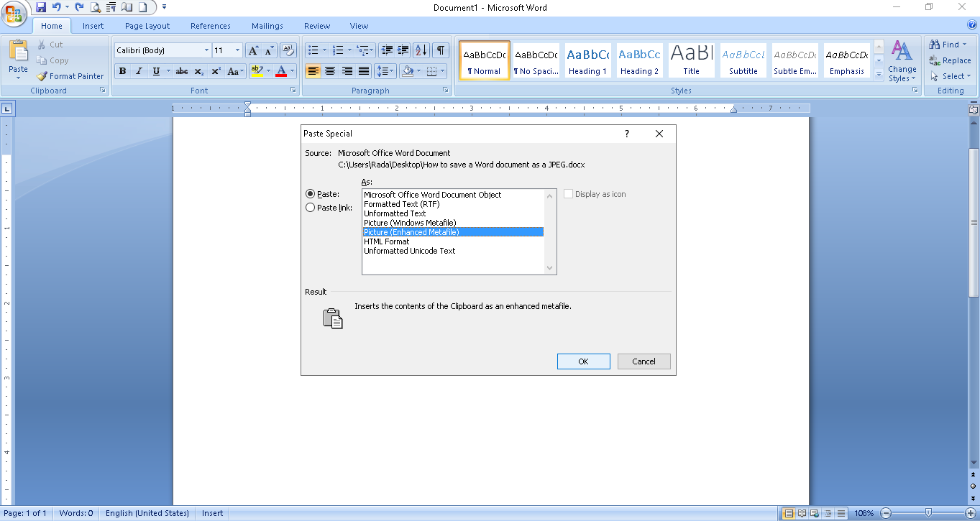Click Cancel in Paste Special dialog
This screenshot has height=521, width=980.
pyautogui.click(x=644, y=361)
